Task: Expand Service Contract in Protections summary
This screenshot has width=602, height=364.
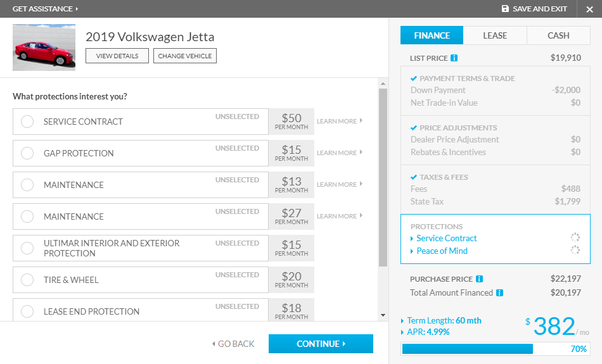Action: coord(444,238)
